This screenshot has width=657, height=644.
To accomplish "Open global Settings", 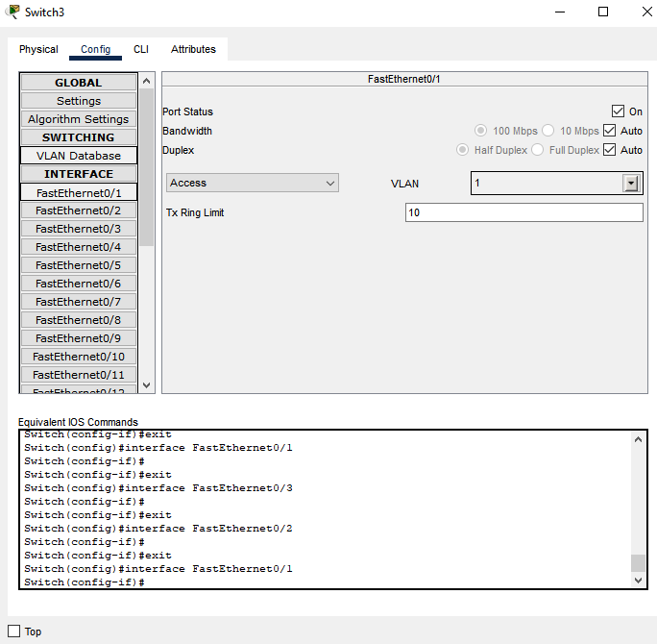I will (79, 101).
